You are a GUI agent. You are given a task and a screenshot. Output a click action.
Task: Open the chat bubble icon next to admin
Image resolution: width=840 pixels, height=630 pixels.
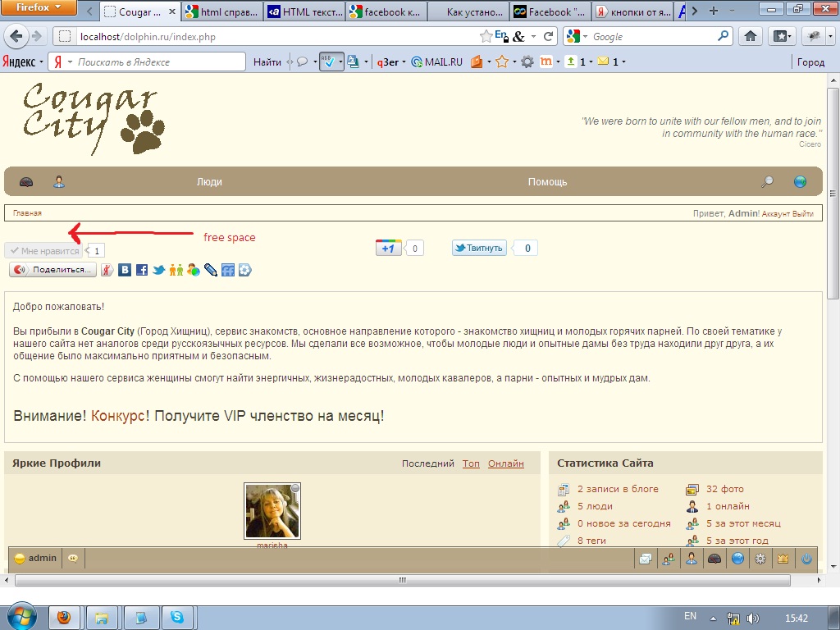point(73,558)
